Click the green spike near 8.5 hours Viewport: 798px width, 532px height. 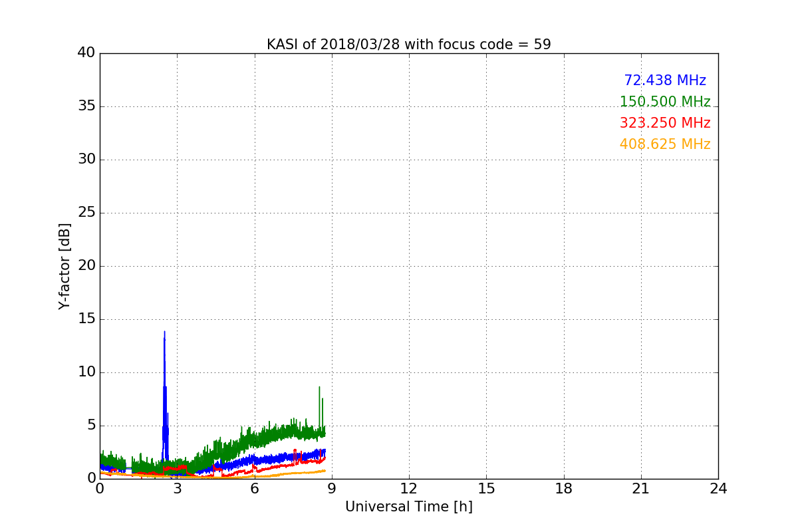pos(319,388)
